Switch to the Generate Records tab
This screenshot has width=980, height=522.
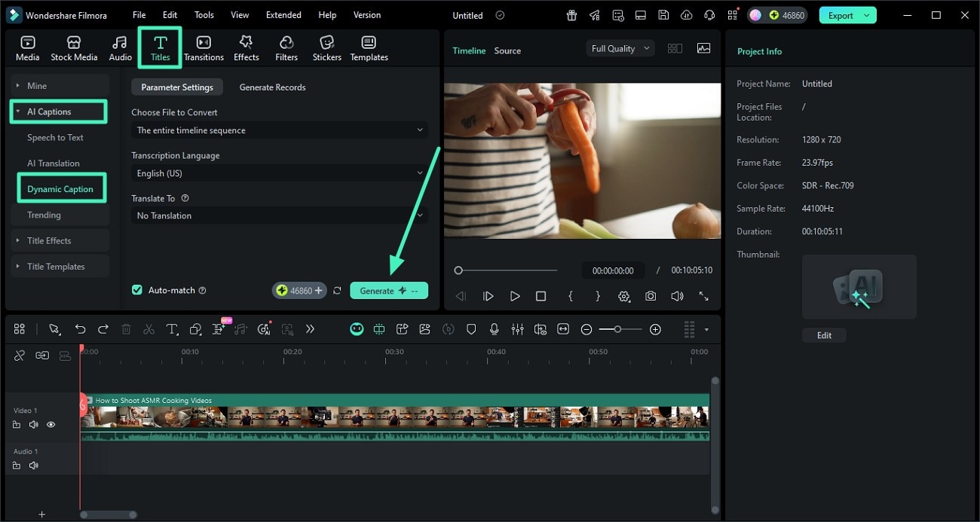click(x=272, y=87)
